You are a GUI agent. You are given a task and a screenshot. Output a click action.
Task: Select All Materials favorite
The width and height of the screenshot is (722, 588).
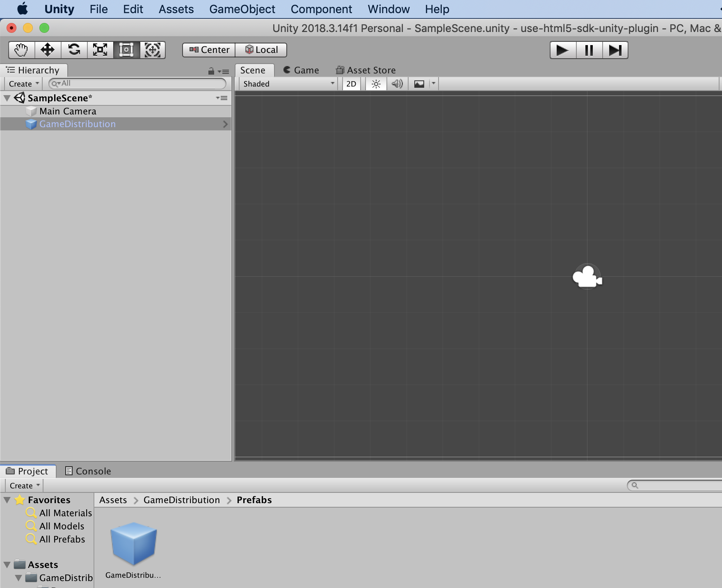(x=59, y=513)
